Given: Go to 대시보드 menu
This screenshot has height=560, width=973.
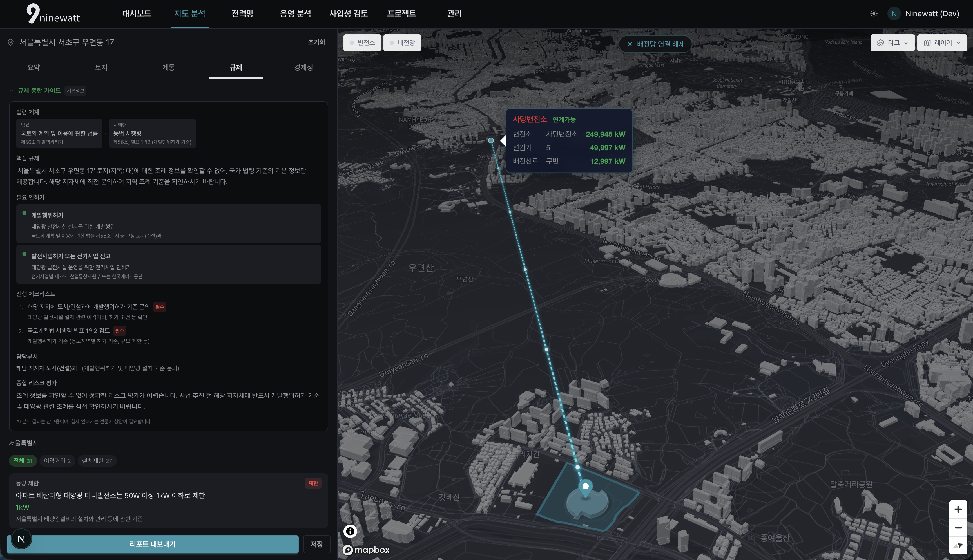Looking at the screenshot, I should point(137,14).
